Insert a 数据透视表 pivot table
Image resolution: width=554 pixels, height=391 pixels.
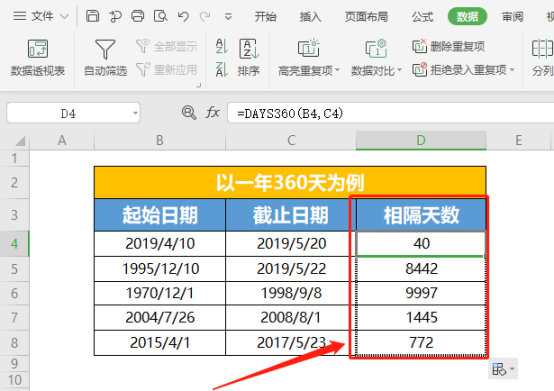click(x=38, y=58)
